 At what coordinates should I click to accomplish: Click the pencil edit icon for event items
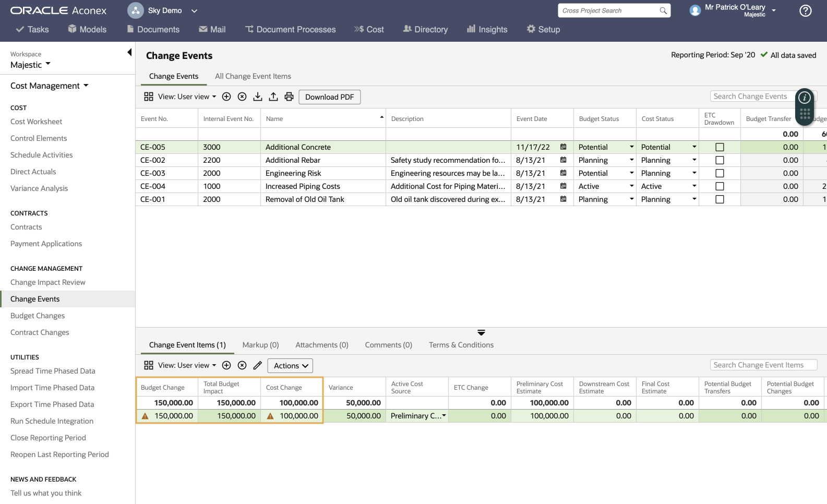pyautogui.click(x=258, y=365)
